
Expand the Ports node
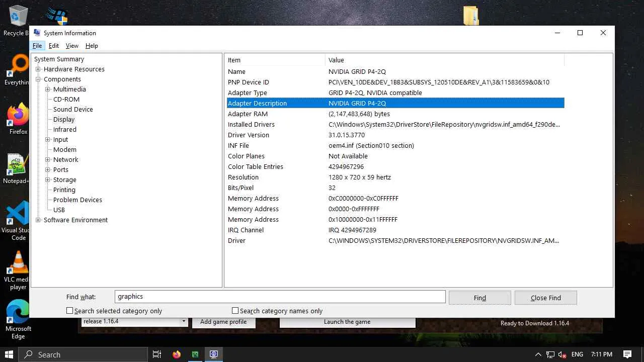(48, 170)
